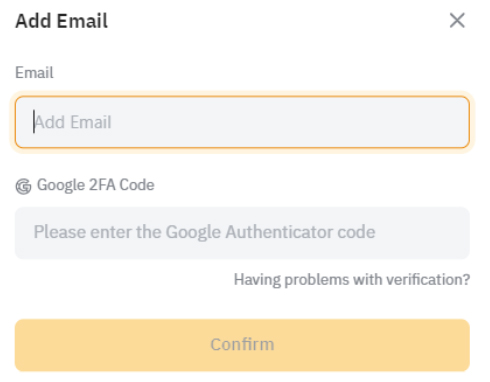490x382 pixels.
Task: Click the word Code in the 2FA label
Action: click(137, 185)
